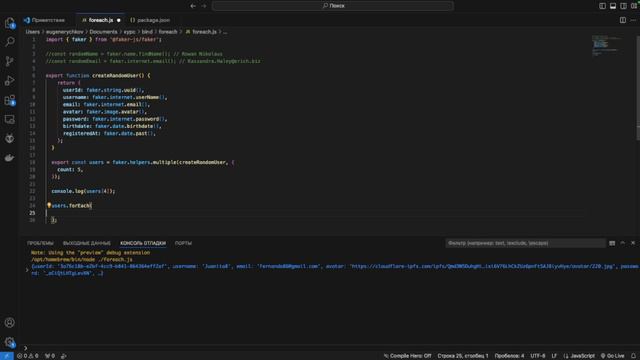Open the bug-shaped activity bar icon
Image resolution: width=640 pixels, height=360 pixels.
9,138
